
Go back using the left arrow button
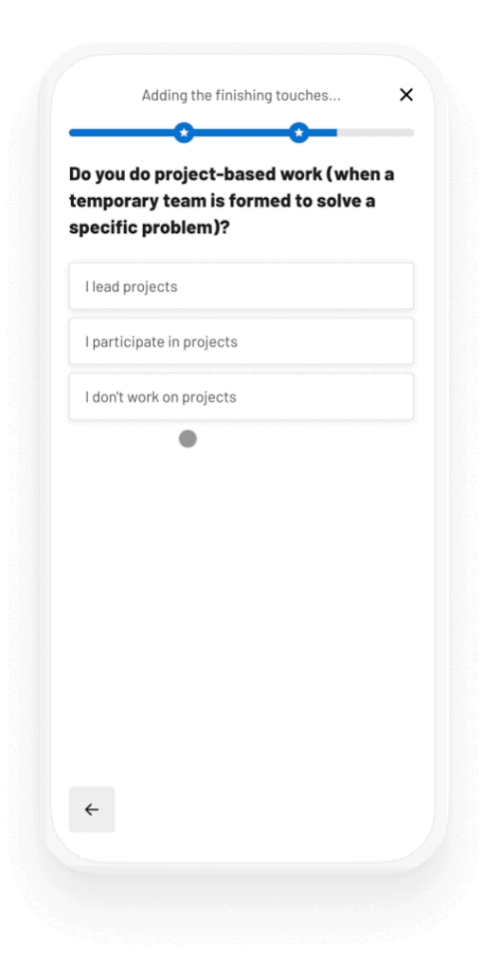point(92,809)
